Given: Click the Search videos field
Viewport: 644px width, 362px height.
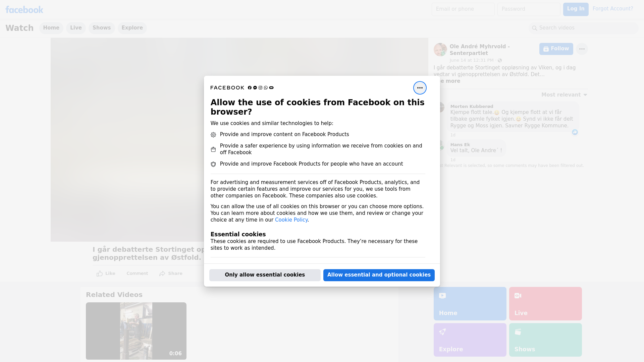Looking at the screenshot, I should [x=584, y=28].
